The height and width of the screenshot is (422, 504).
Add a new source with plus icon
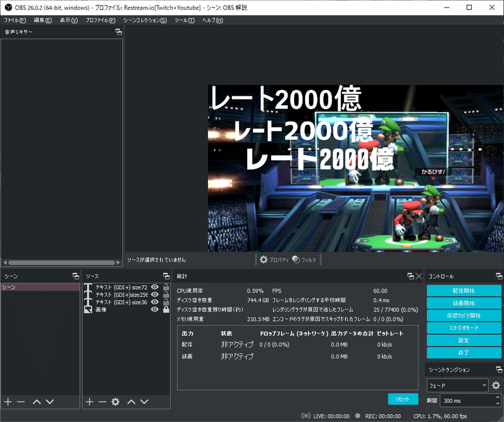pyautogui.click(x=89, y=402)
